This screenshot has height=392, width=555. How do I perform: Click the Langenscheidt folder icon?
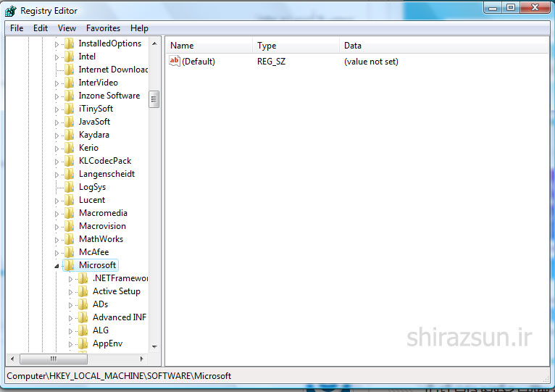70,174
